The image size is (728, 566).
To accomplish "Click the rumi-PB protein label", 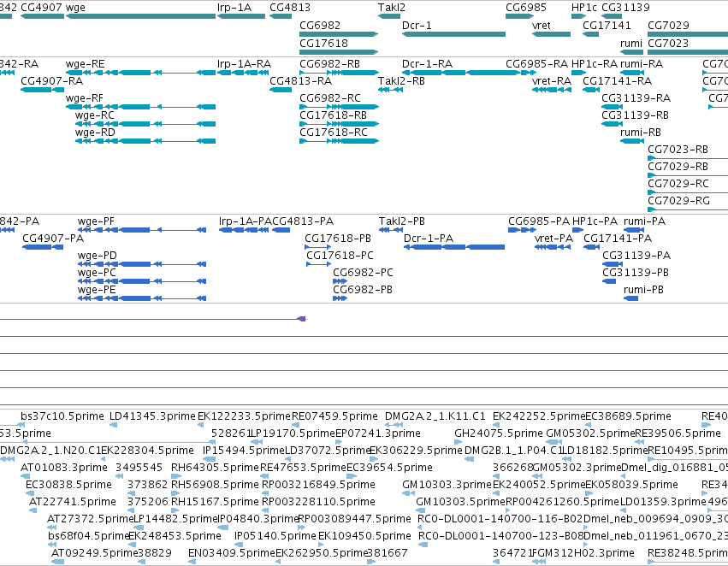I will point(643,290).
